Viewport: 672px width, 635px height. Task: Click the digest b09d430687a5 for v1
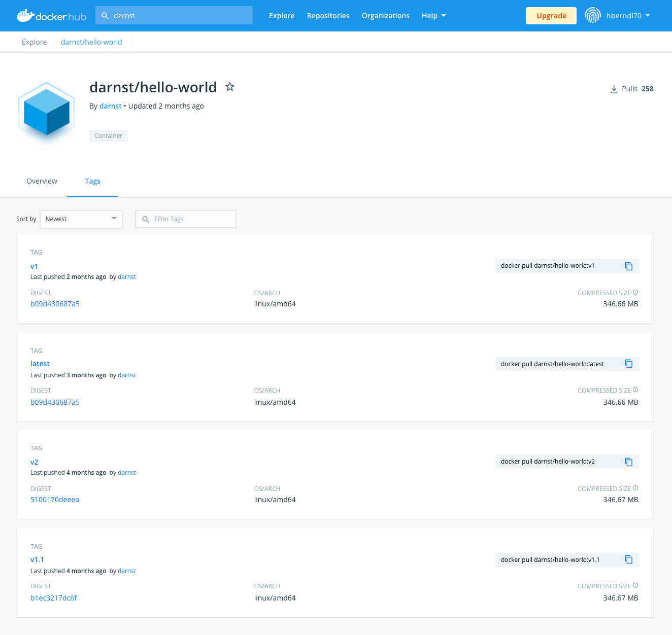point(55,303)
